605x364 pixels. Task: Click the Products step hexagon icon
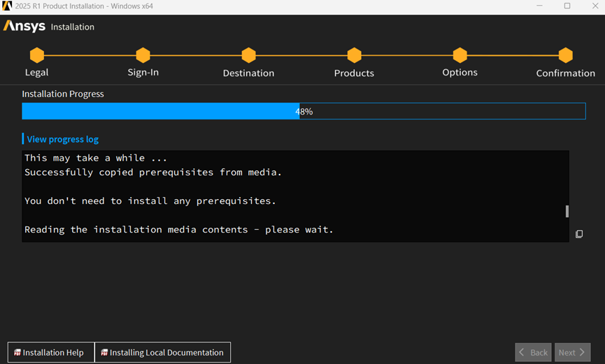(354, 55)
